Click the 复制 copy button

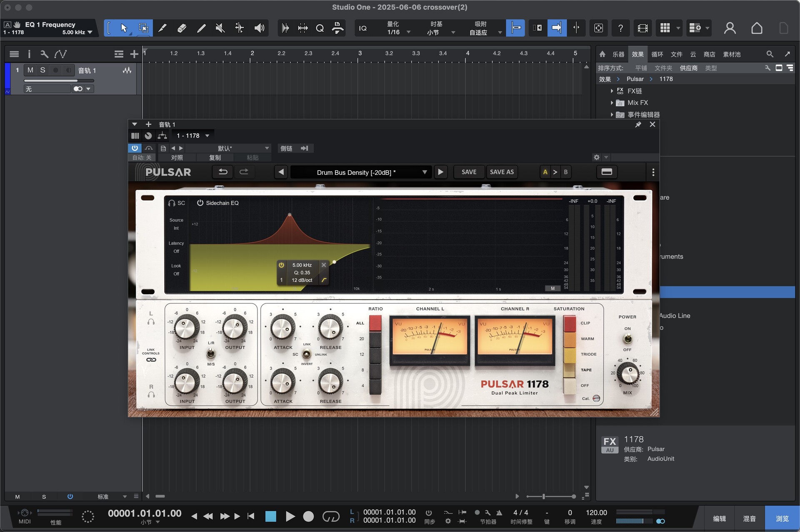click(215, 158)
